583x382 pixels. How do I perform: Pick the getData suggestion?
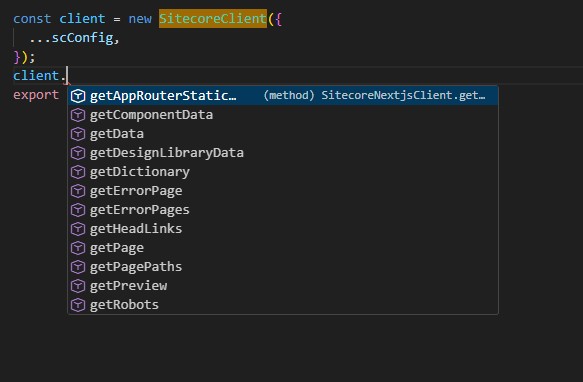click(283, 134)
